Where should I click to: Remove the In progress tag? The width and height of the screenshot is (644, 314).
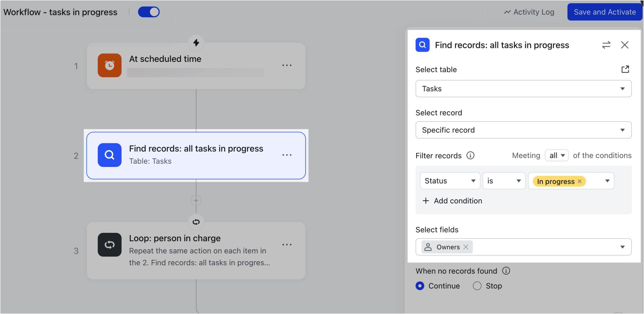coord(580,181)
